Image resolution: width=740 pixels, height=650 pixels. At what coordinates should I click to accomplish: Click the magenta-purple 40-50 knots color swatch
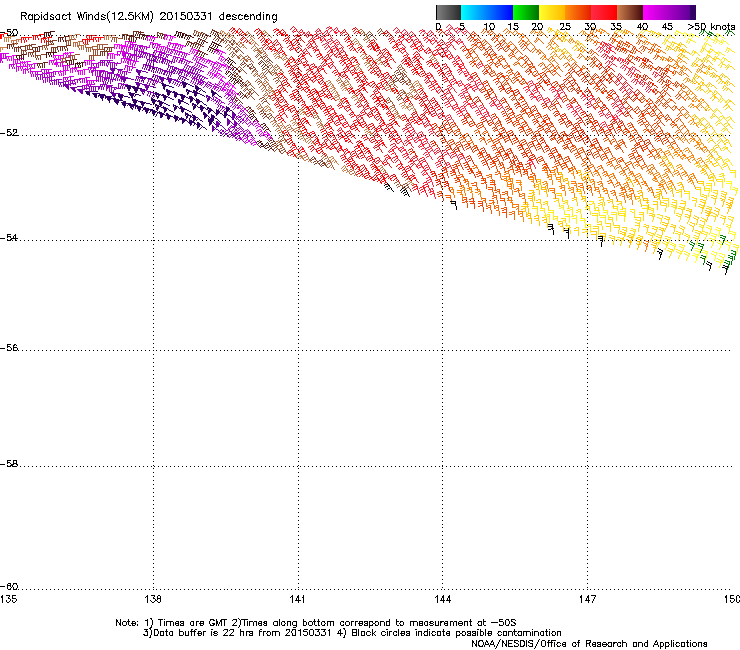click(x=669, y=12)
